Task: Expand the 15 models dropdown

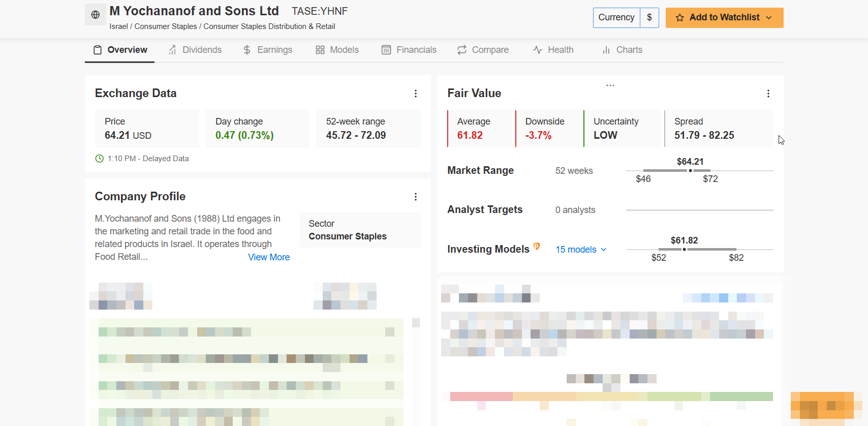Action: point(581,250)
